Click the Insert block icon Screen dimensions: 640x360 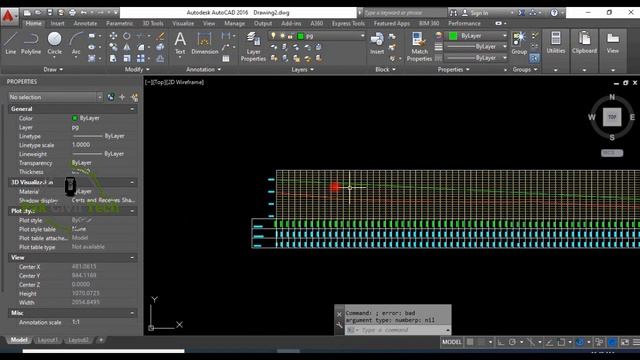[x=377, y=44]
